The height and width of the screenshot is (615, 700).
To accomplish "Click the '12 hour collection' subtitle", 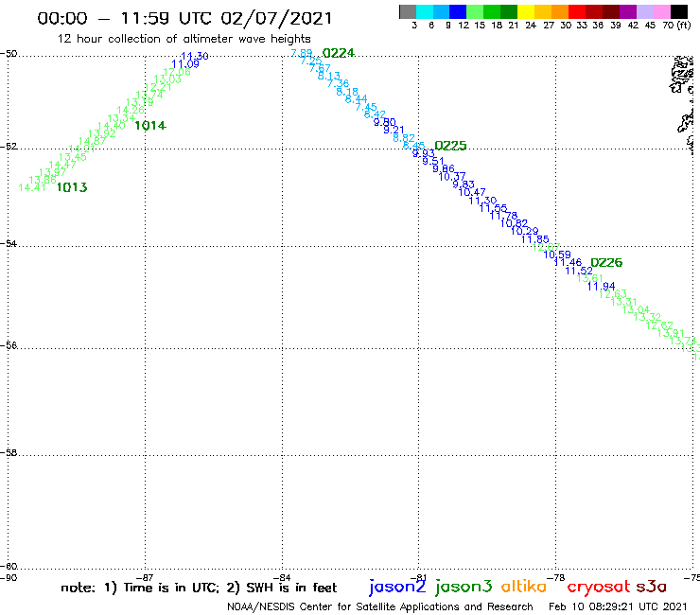I will (184, 39).
